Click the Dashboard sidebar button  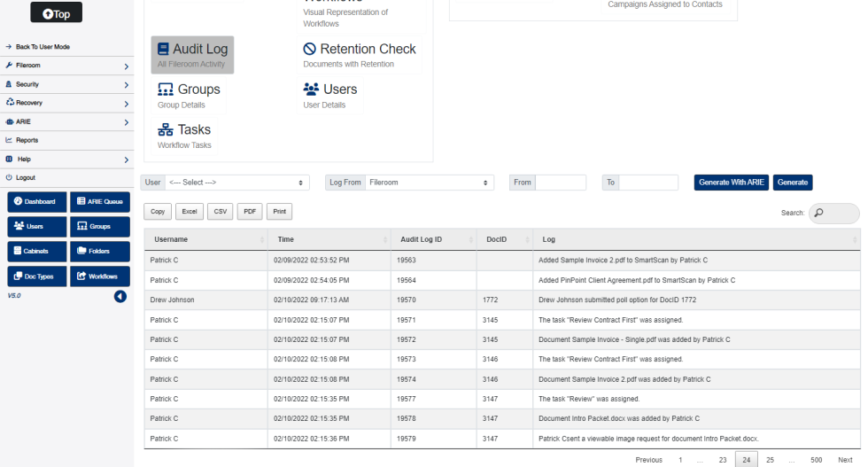coord(36,202)
